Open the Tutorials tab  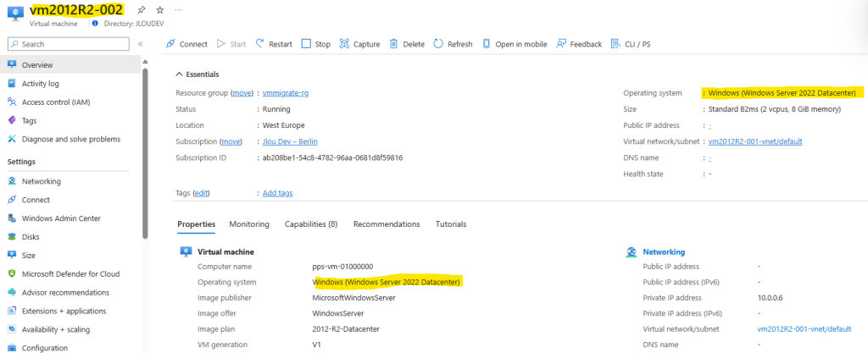point(451,224)
